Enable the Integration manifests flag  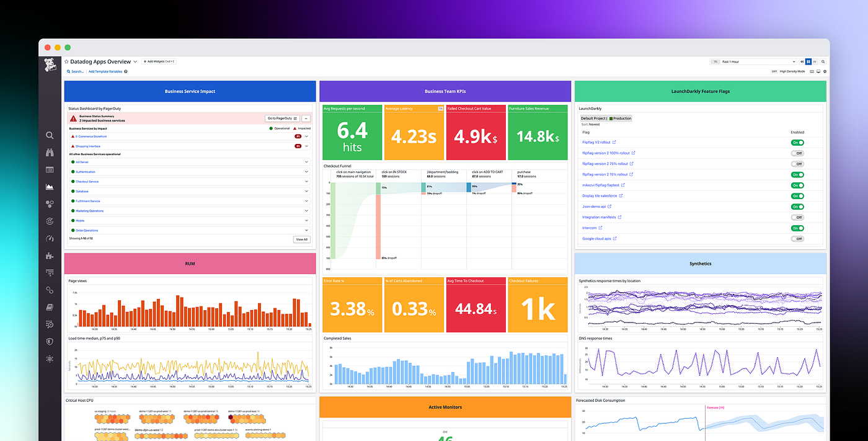point(797,217)
